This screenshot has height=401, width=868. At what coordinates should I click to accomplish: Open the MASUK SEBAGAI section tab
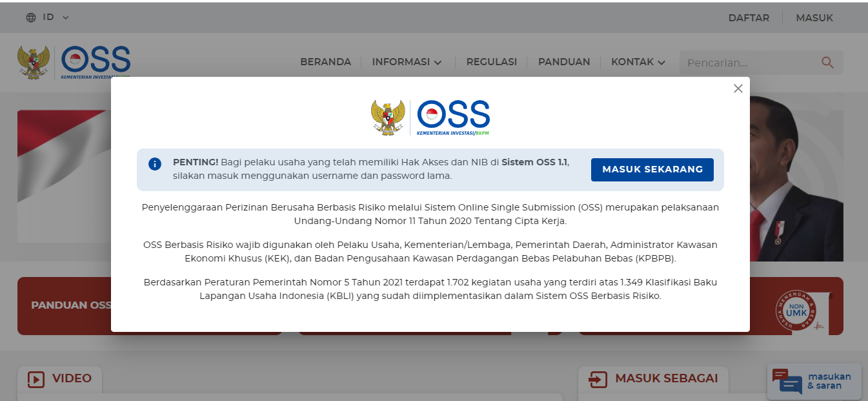(653, 379)
